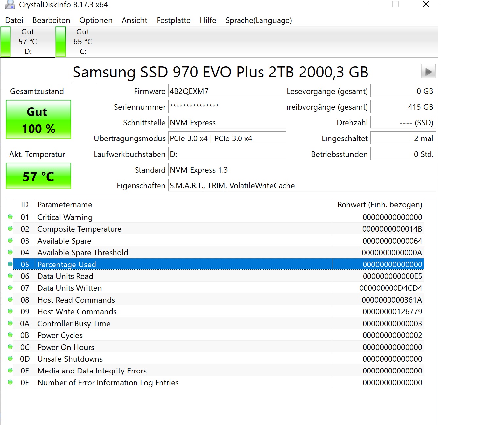Click the Samsung SSD 970 EVO Plus title
The height and width of the screenshot is (425, 504).
(x=220, y=72)
